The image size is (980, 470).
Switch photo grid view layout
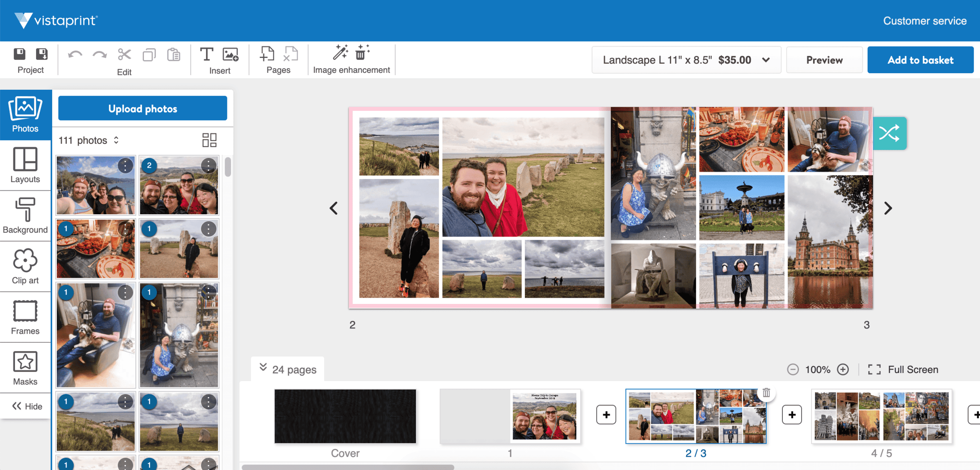point(209,140)
